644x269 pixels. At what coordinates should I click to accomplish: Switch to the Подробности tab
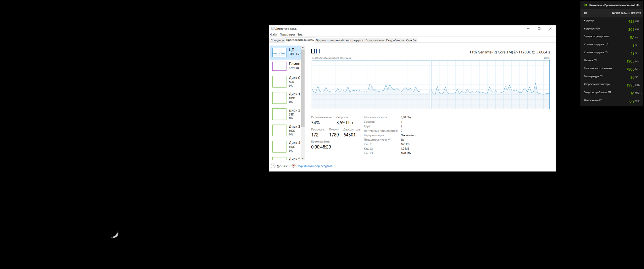[395, 40]
